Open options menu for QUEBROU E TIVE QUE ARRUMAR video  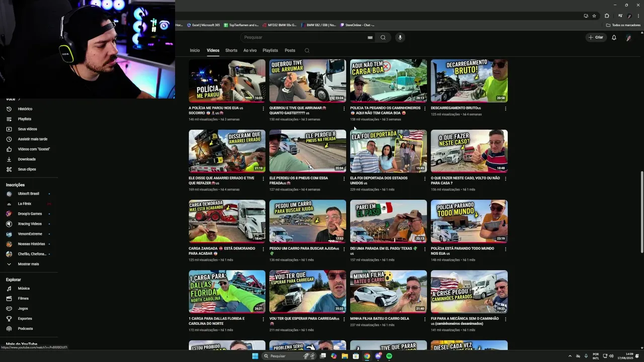pos(344,109)
